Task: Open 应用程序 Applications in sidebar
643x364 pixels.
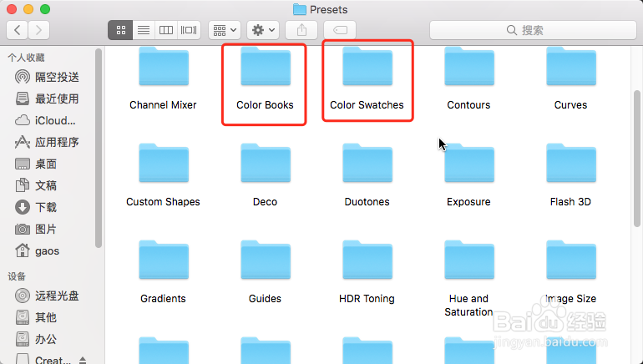Action: click(x=47, y=142)
